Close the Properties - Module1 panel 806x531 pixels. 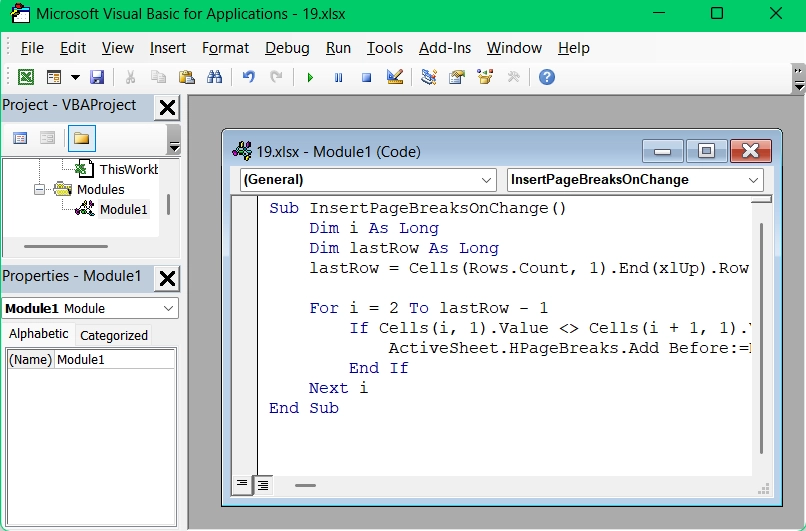pyautogui.click(x=167, y=278)
